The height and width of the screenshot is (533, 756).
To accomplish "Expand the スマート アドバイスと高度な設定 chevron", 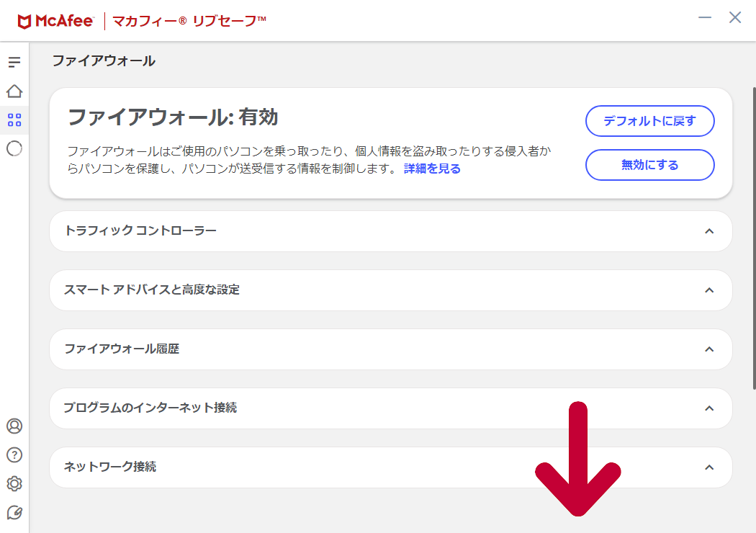I will 709,290.
